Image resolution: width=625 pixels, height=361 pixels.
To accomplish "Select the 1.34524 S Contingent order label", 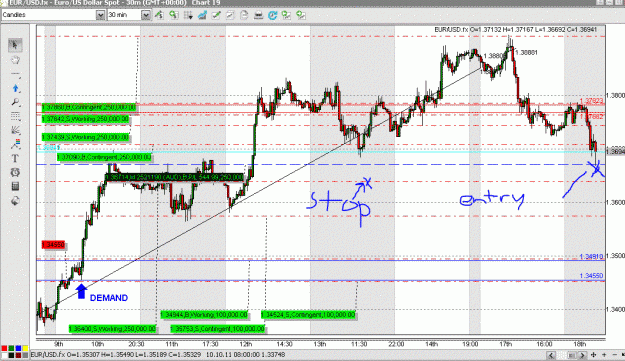I will click(x=308, y=315).
